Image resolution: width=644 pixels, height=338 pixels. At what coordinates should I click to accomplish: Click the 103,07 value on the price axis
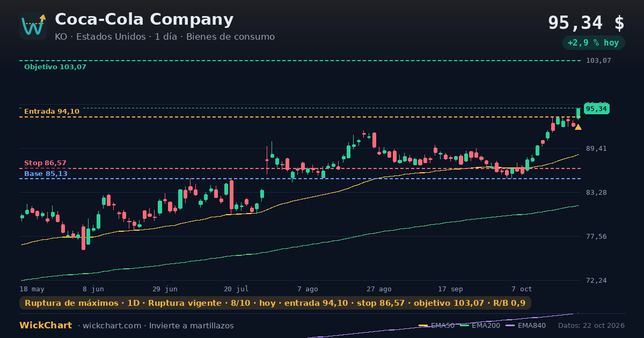point(599,61)
